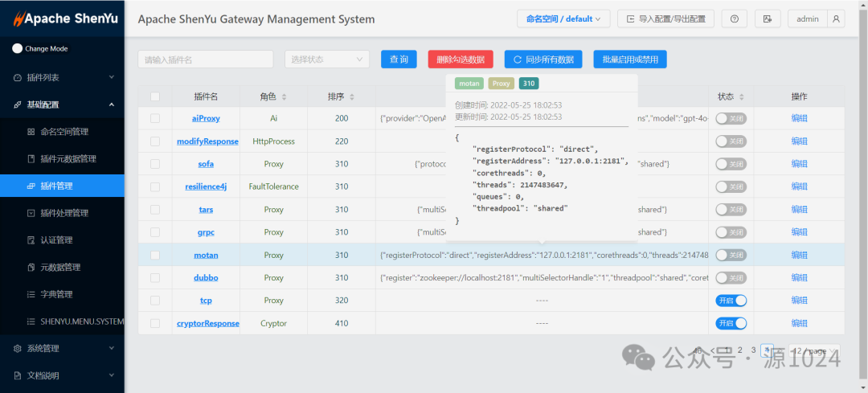Screen dimensions: 868x393
Task: Click the 同步所有数据 sync button
Action: pyautogui.click(x=543, y=59)
